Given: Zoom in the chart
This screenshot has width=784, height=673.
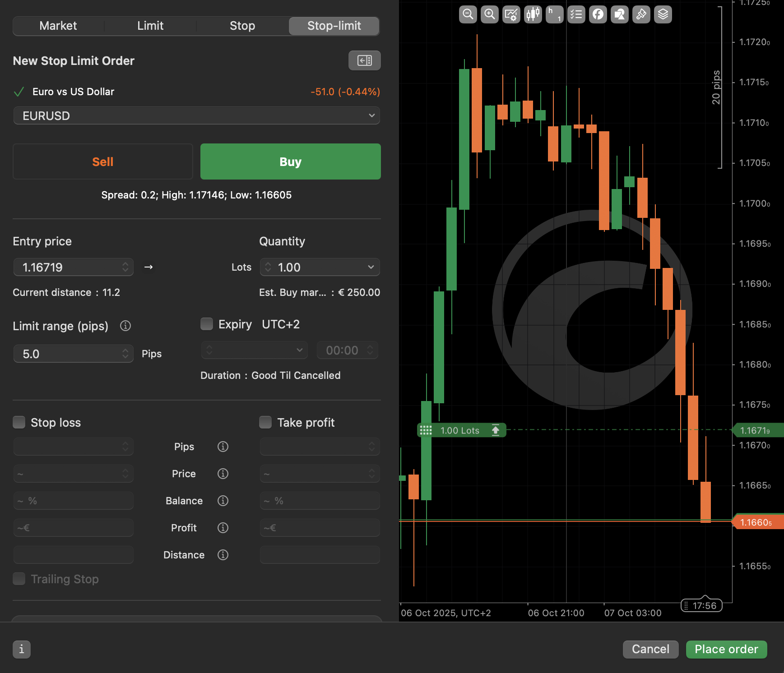Looking at the screenshot, I should pyautogui.click(x=489, y=14).
